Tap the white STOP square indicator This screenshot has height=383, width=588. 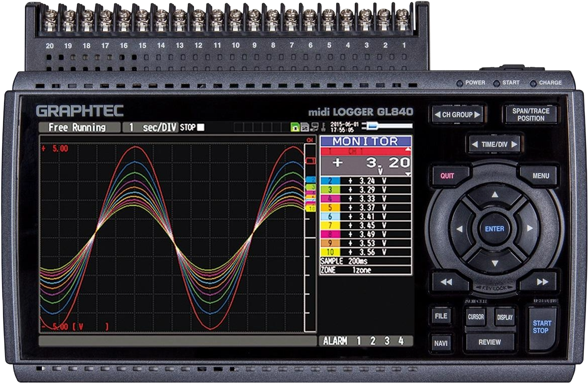[x=201, y=127]
